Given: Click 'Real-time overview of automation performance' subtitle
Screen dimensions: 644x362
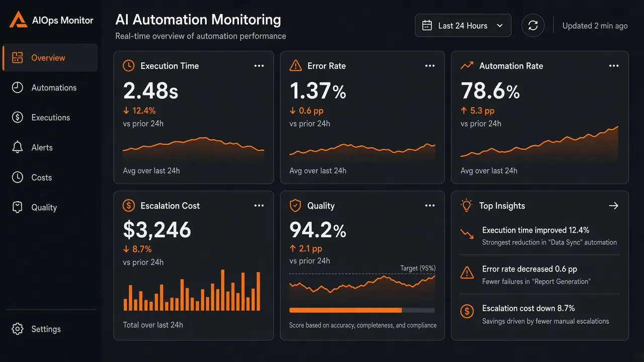Looking at the screenshot, I should (201, 36).
